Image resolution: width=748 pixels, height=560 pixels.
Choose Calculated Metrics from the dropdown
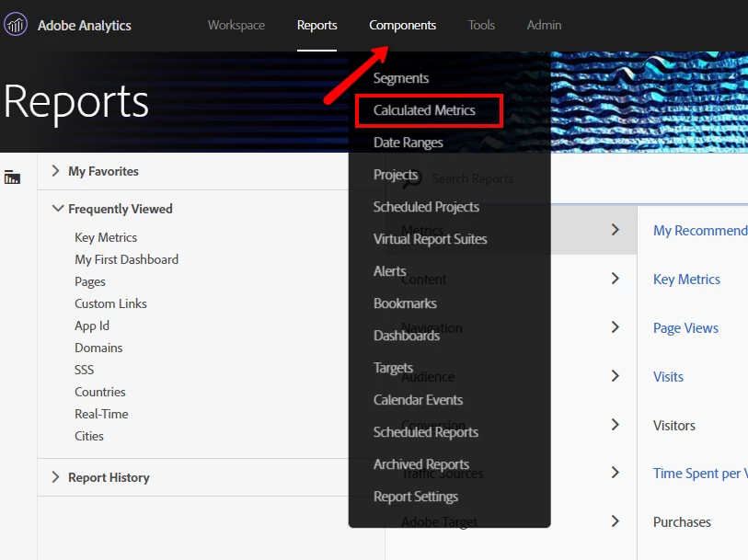point(424,110)
